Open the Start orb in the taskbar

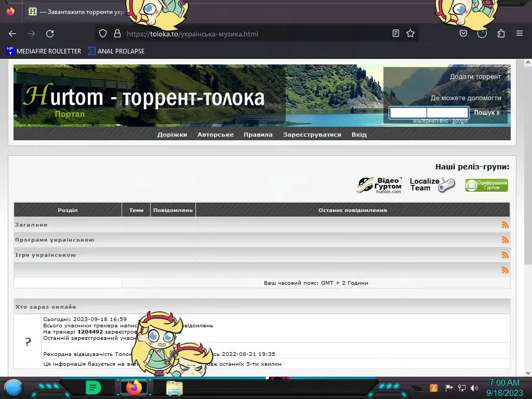(14, 388)
